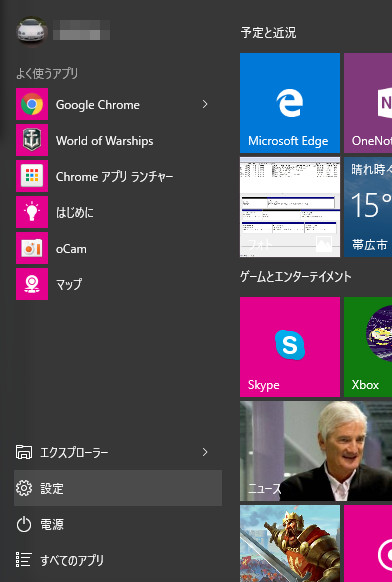Expand エクスプローラー submenu arrow
The width and height of the screenshot is (392, 582).
point(205,452)
